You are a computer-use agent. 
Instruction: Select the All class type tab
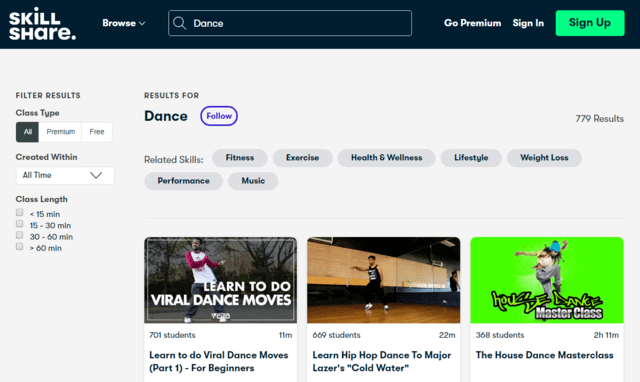[27, 132]
